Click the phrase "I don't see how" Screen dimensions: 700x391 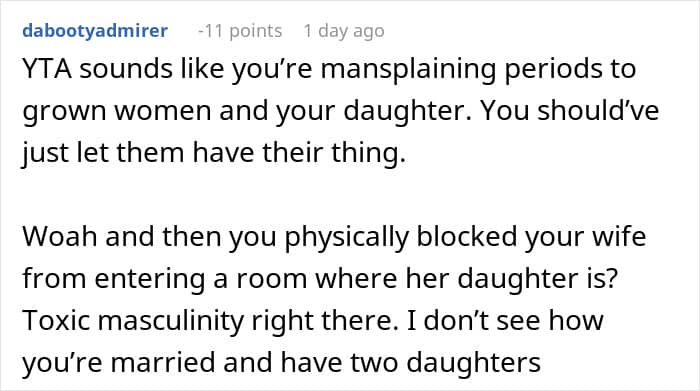[x=505, y=320]
